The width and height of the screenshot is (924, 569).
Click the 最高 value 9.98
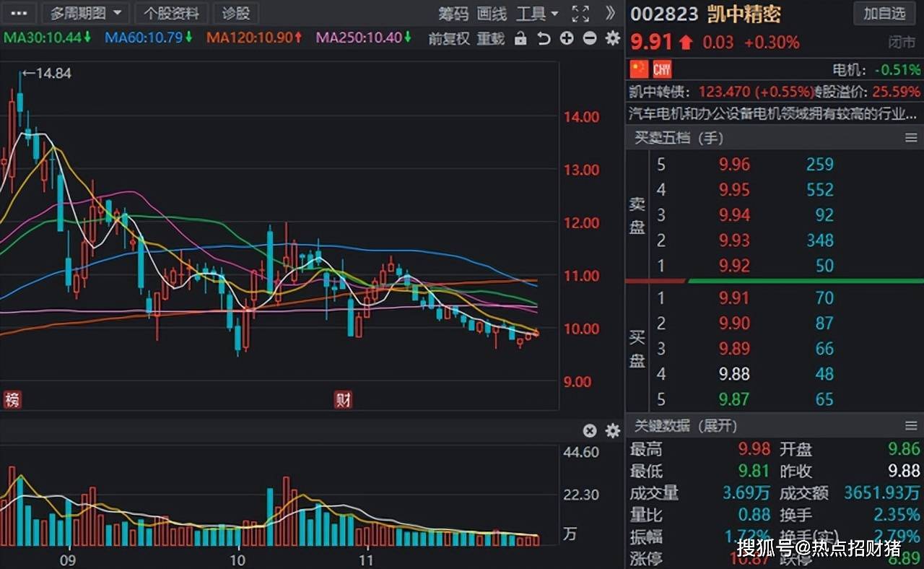point(754,450)
